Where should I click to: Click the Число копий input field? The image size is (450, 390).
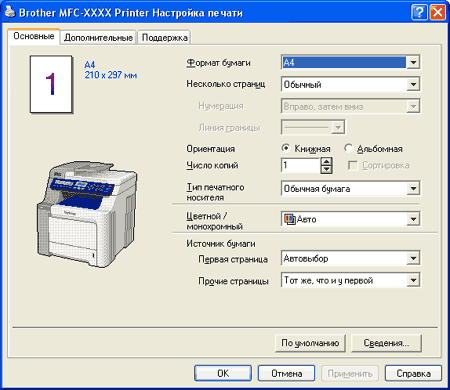point(301,165)
